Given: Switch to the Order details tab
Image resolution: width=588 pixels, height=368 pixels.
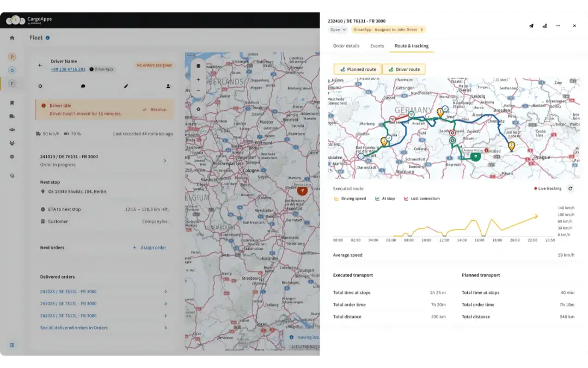Looking at the screenshot, I should click(x=348, y=46).
